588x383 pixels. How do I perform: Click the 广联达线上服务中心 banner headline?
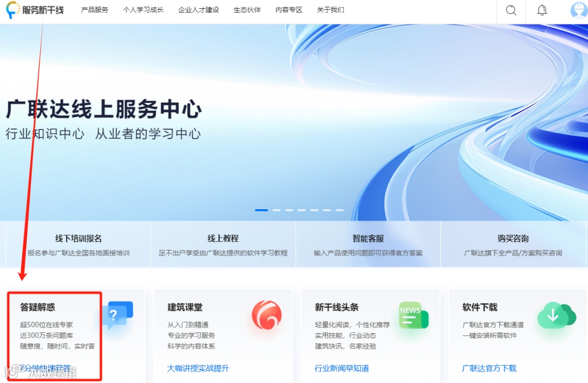[x=104, y=109]
